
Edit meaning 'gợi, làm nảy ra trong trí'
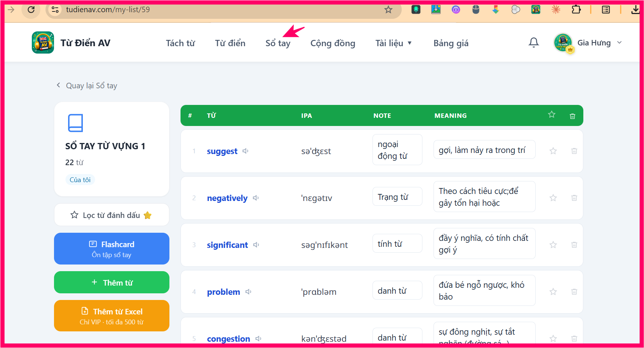(x=484, y=150)
